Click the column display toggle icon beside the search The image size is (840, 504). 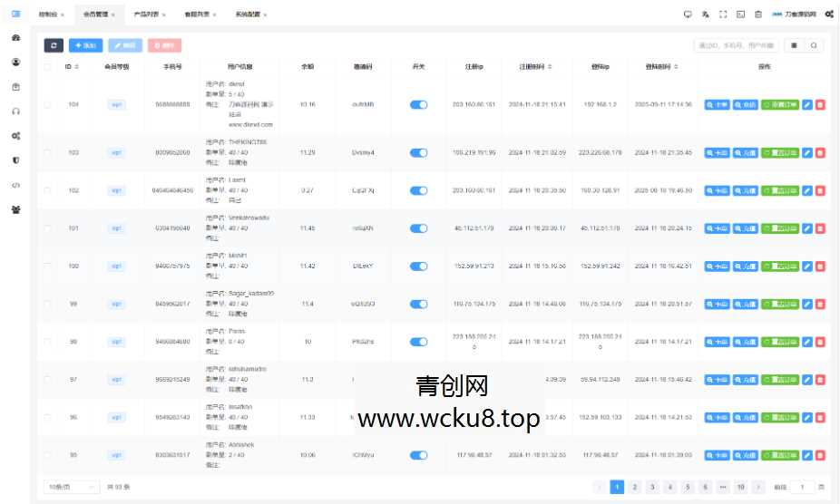click(794, 45)
